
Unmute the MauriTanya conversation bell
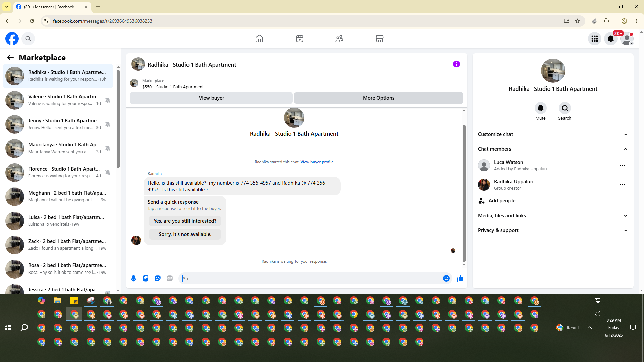[x=108, y=148]
